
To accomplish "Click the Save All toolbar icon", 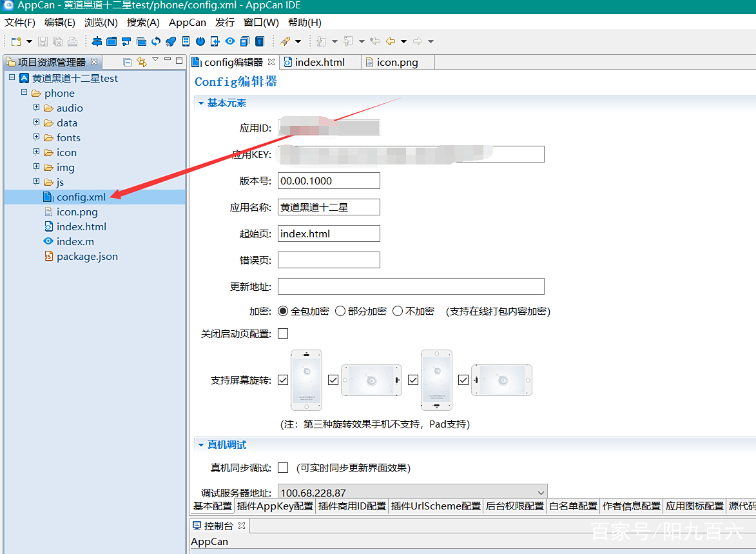I will [x=58, y=41].
